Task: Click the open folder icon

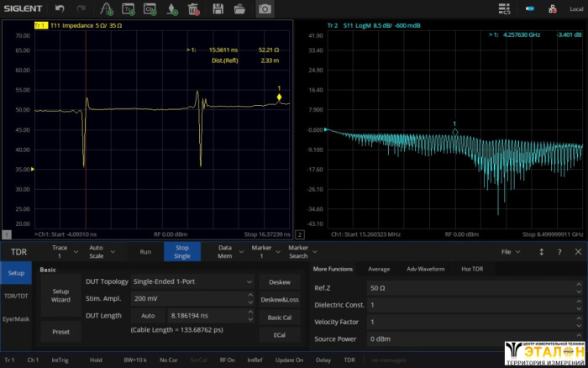Action: (240, 9)
